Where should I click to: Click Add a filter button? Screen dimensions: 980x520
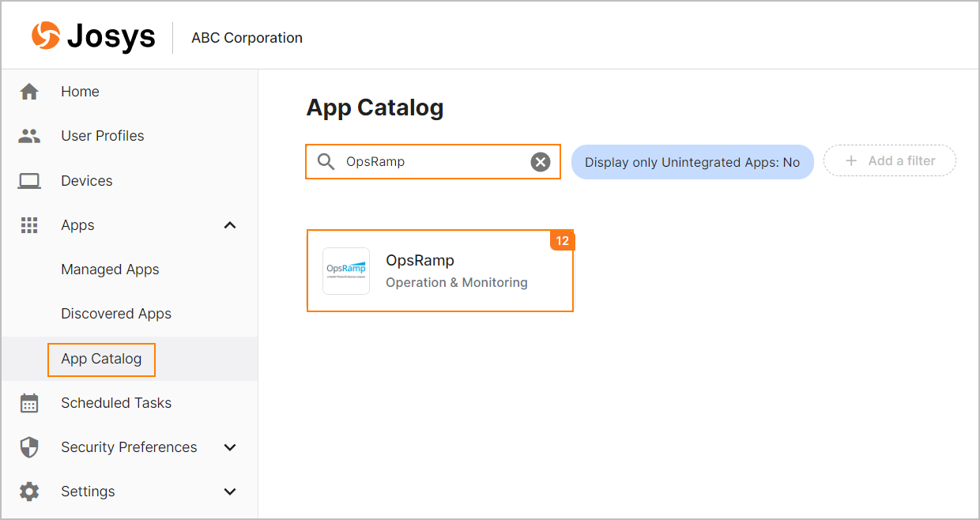[890, 160]
